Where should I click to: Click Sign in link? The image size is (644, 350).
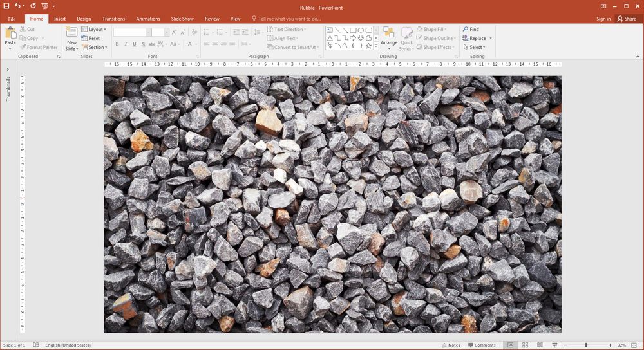pos(603,19)
